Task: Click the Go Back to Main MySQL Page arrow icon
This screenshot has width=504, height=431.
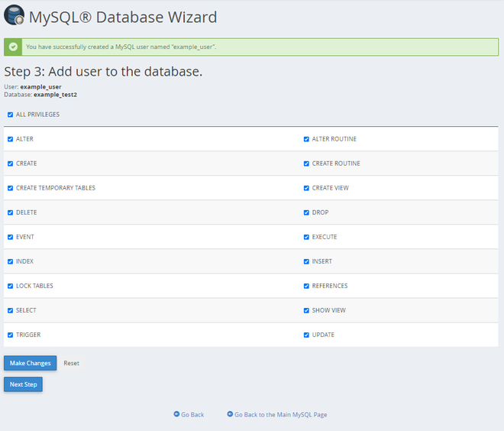Action: [230, 414]
